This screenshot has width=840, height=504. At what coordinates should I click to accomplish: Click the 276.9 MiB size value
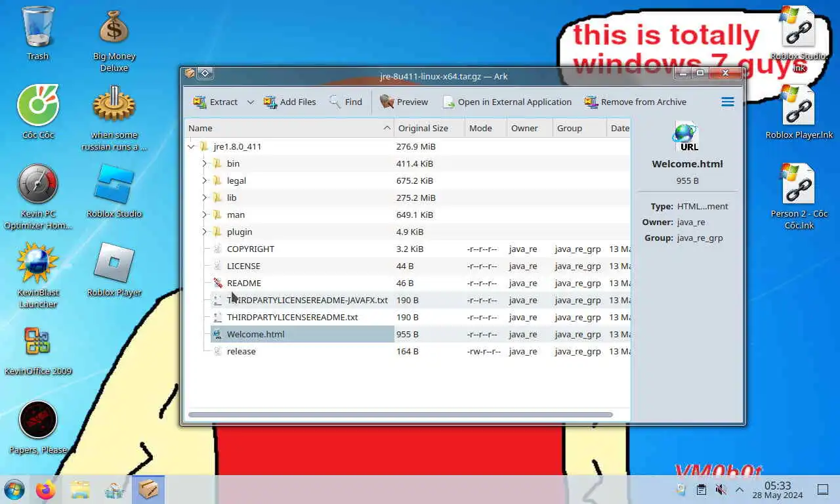pos(416,146)
